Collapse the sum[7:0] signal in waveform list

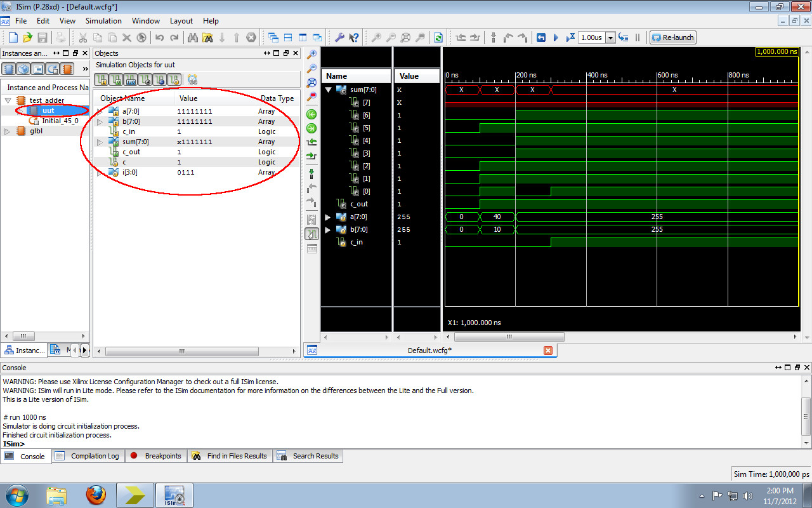click(x=327, y=90)
